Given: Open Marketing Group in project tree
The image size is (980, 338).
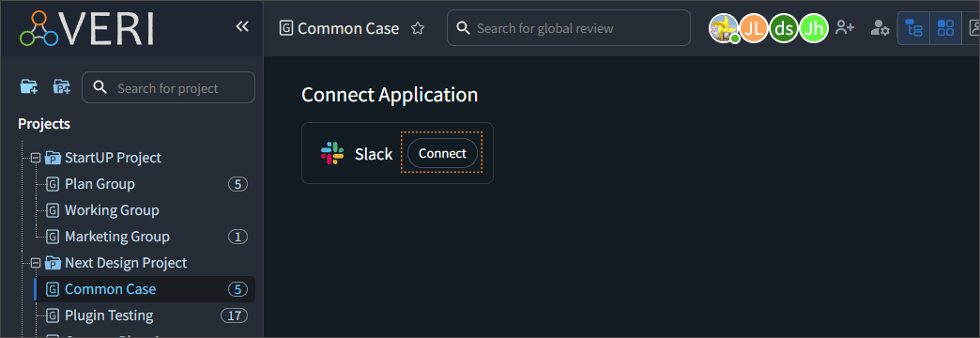Looking at the screenshot, I should (x=117, y=237).
